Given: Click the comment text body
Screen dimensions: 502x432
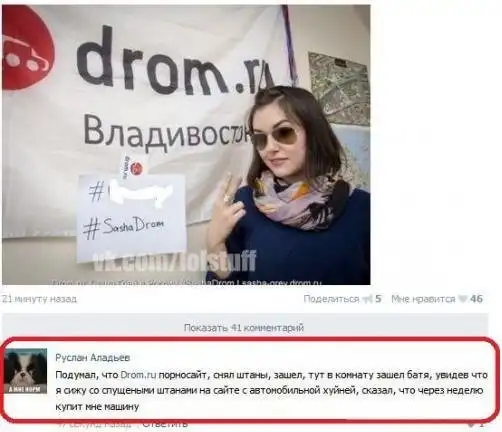Looking at the screenshot, I should (271, 391).
